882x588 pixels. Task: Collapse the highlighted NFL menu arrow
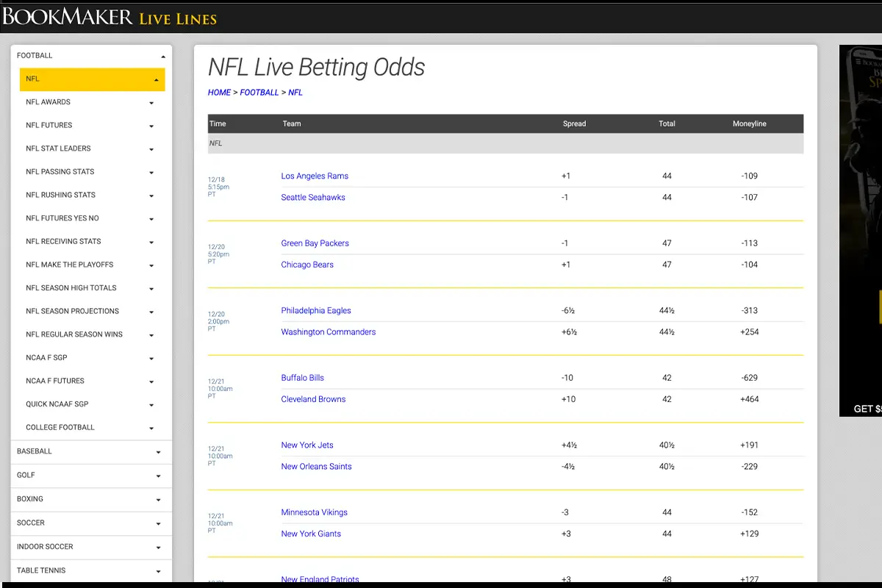point(156,79)
